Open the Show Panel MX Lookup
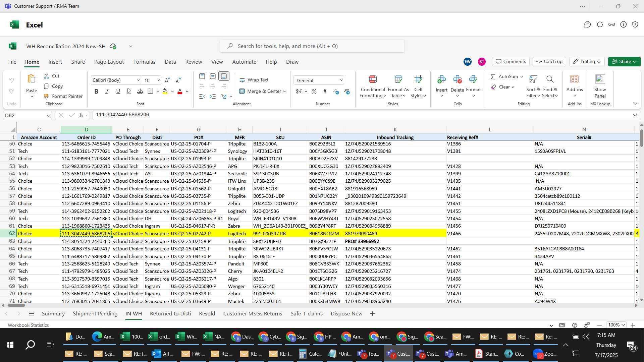The image size is (644, 362). pos(600,86)
